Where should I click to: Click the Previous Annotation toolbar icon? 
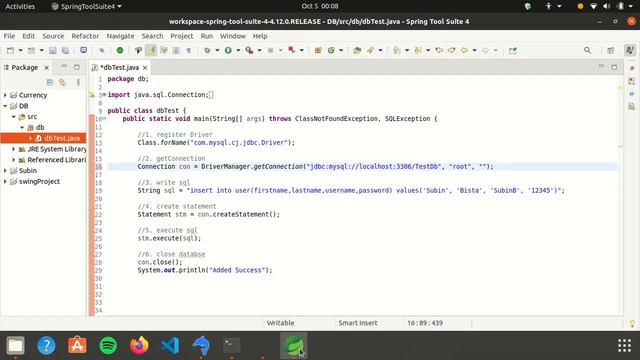[x=418, y=50]
